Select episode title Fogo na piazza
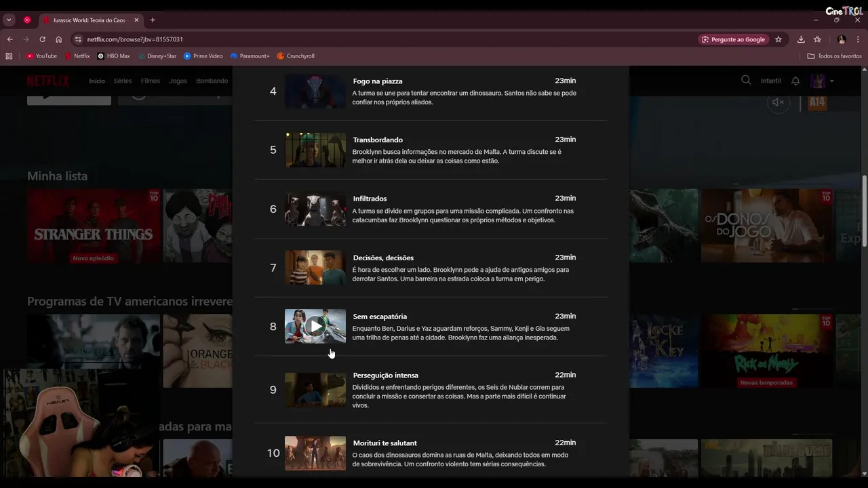868x488 pixels. (378, 81)
